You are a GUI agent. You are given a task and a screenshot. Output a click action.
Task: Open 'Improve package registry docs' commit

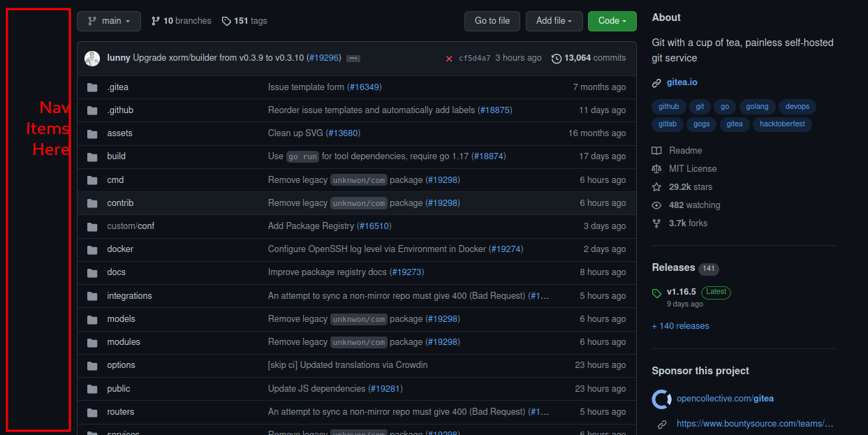click(328, 272)
